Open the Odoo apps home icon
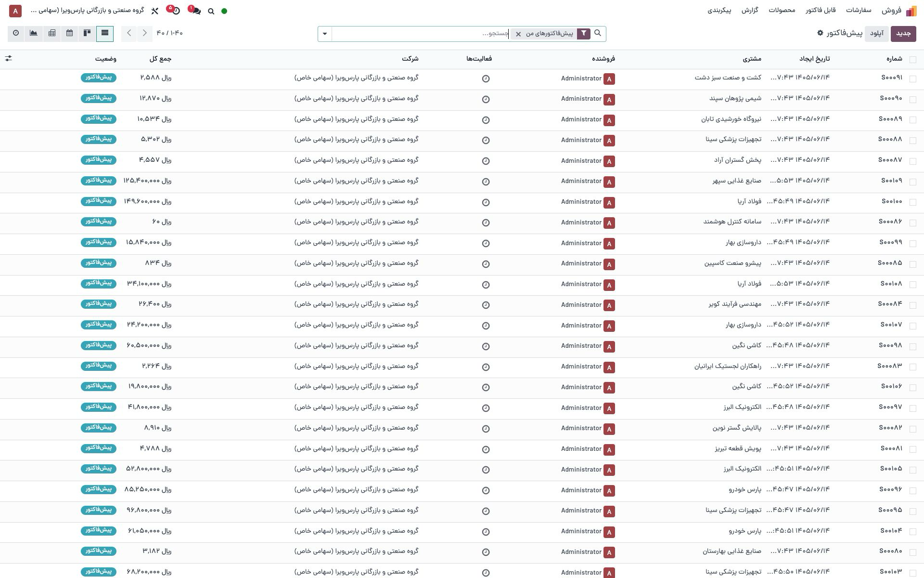The height and width of the screenshot is (578, 924). pos(911,11)
